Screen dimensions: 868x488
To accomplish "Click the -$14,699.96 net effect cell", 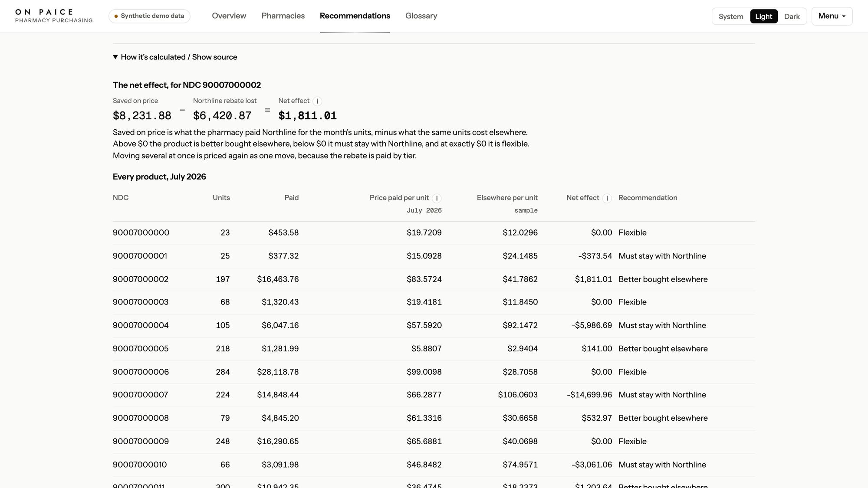I will [589, 395].
